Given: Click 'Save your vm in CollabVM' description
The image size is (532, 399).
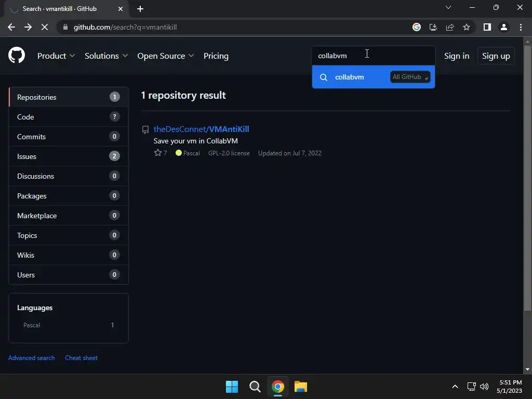Looking at the screenshot, I should click(x=195, y=141).
